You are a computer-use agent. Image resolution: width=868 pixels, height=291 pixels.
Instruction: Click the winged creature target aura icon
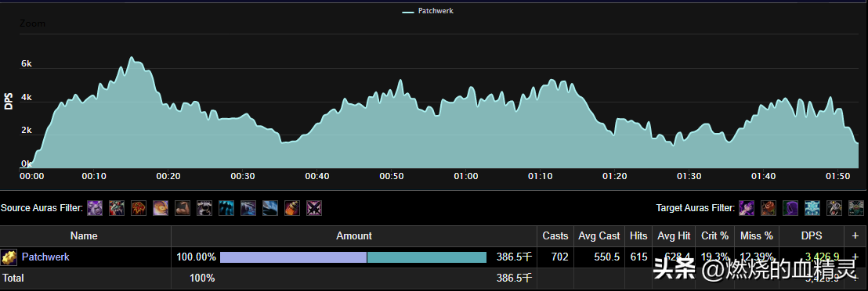click(855, 208)
